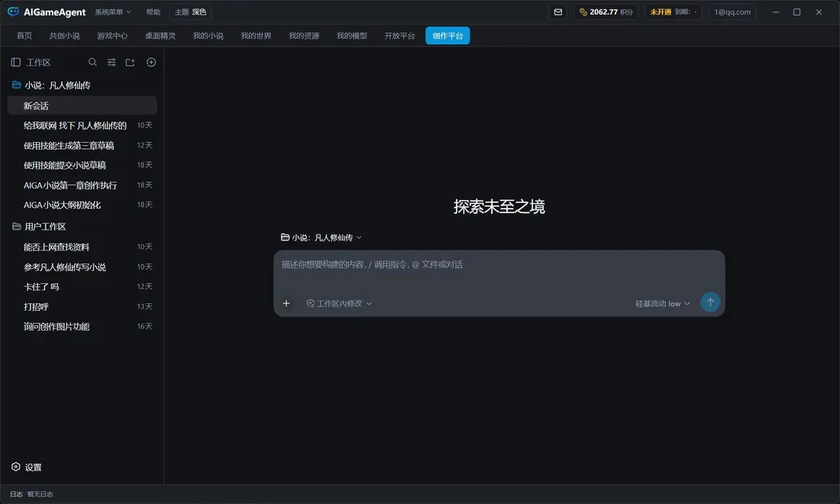Open the workspace filter settings icon
Screen dimensions: 840x504
point(111,62)
